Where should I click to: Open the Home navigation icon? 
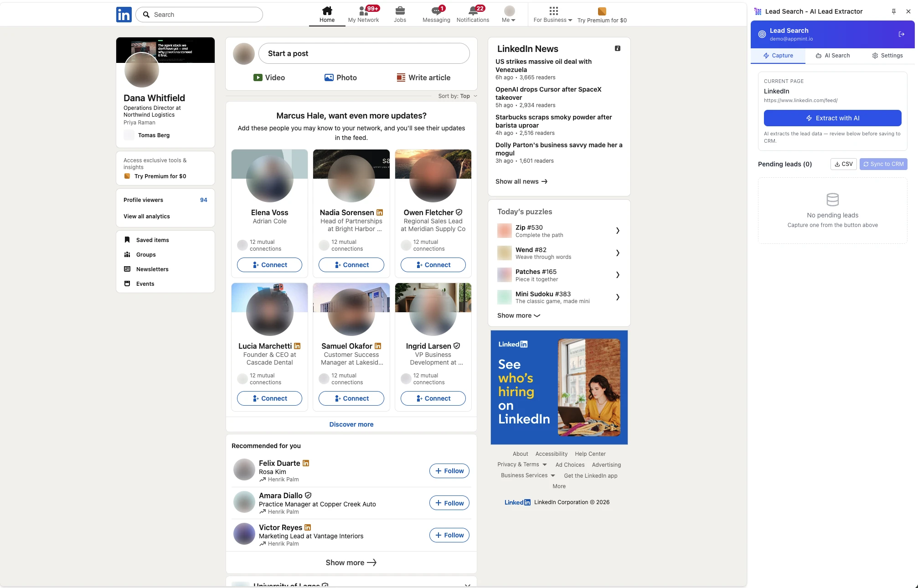click(x=327, y=10)
